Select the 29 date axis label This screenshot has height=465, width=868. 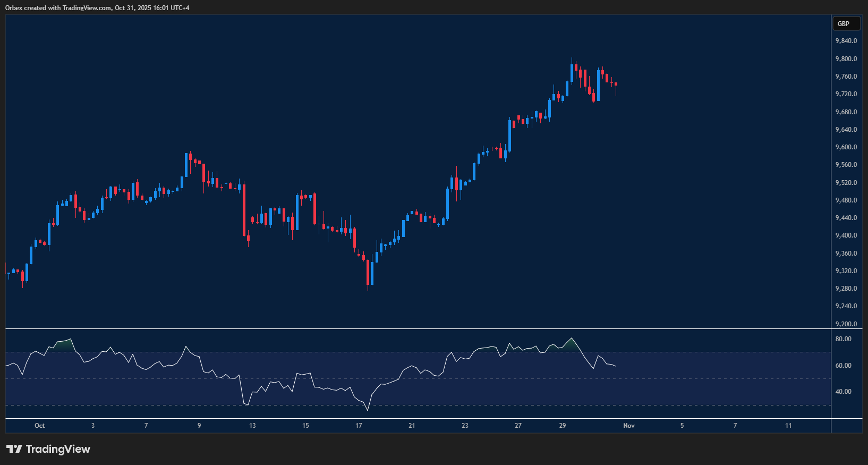point(563,426)
